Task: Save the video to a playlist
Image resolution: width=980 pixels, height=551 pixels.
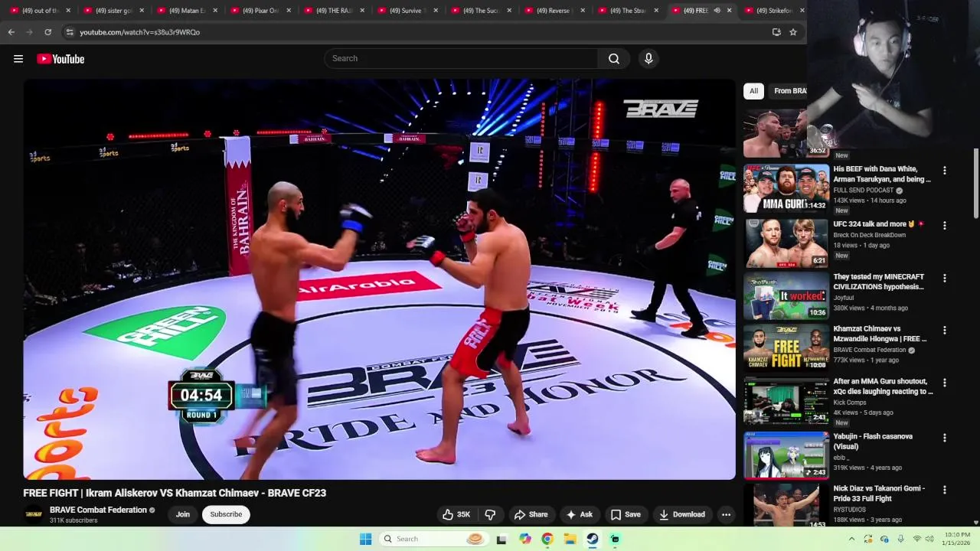Action: point(625,514)
